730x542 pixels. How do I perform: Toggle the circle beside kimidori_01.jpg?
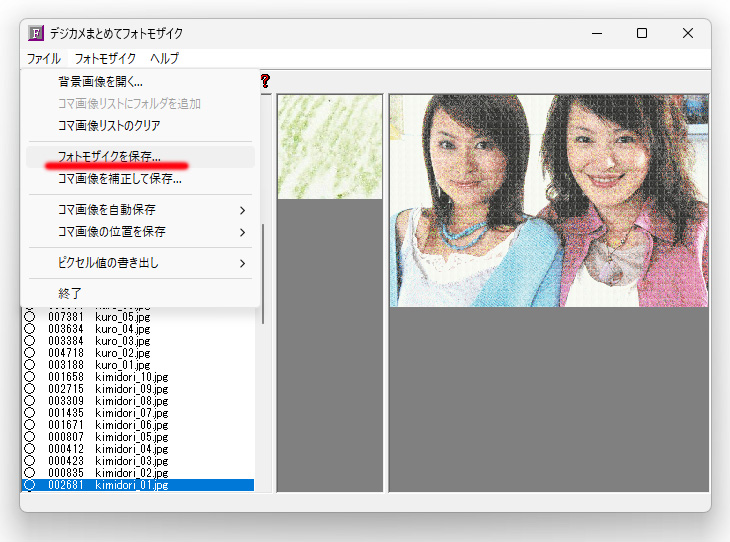click(29, 485)
